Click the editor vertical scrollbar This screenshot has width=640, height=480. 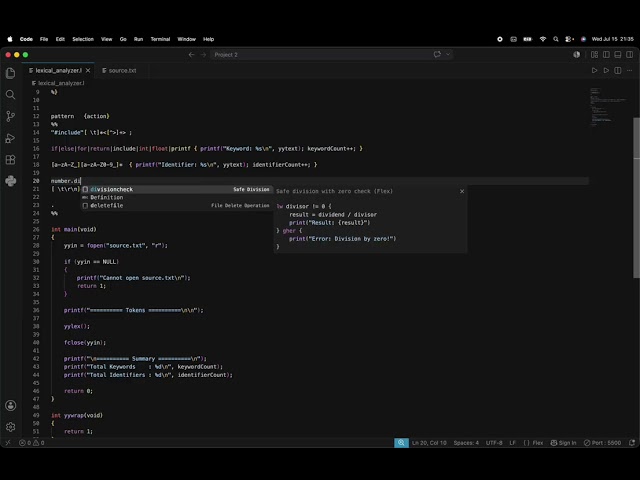point(636,198)
